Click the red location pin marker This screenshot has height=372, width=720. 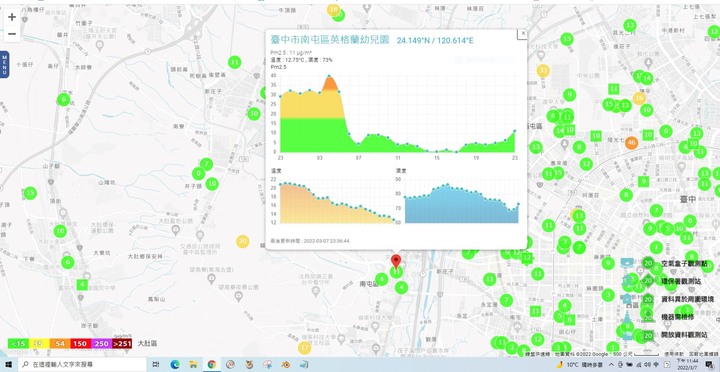[396, 261]
